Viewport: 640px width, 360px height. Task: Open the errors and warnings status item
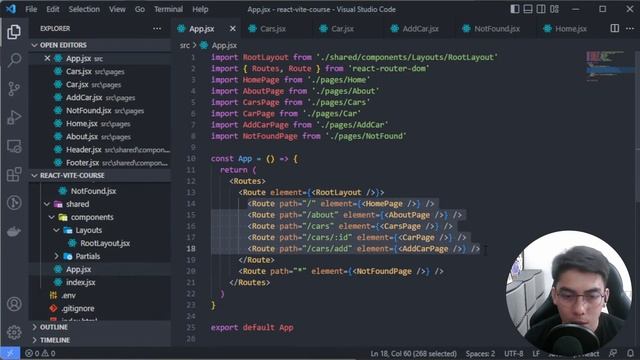40,353
